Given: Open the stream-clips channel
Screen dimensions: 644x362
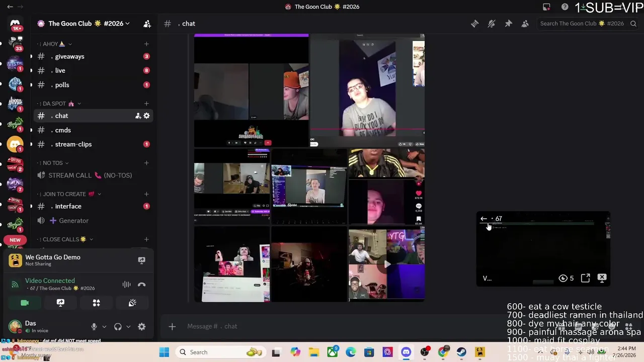Looking at the screenshot, I should click(x=93, y=144).
